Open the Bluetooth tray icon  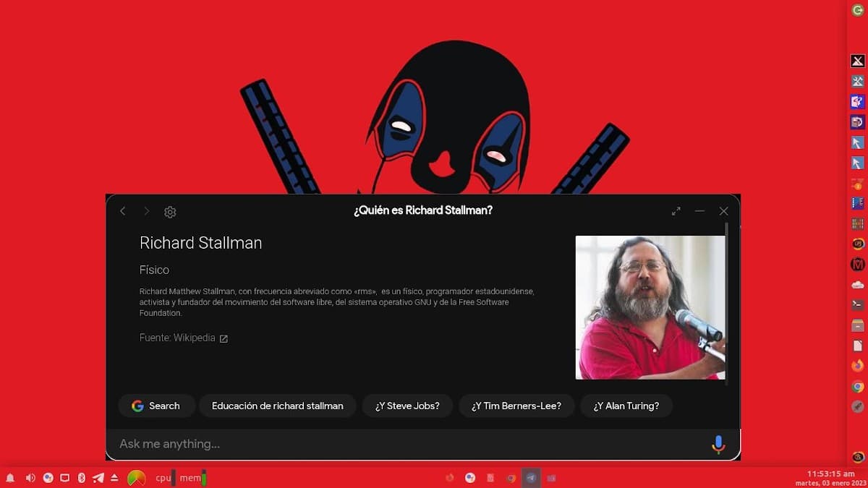click(x=82, y=478)
